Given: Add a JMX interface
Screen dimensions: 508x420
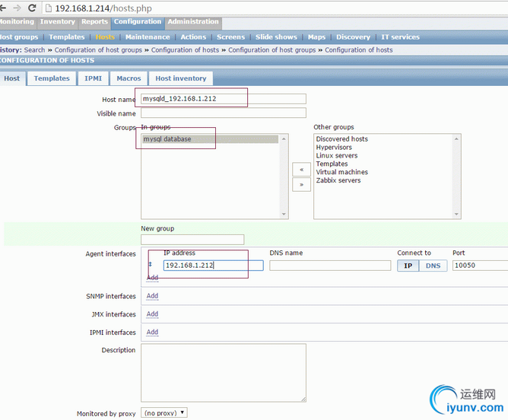Looking at the screenshot, I should pyautogui.click(x=152, y=314).
